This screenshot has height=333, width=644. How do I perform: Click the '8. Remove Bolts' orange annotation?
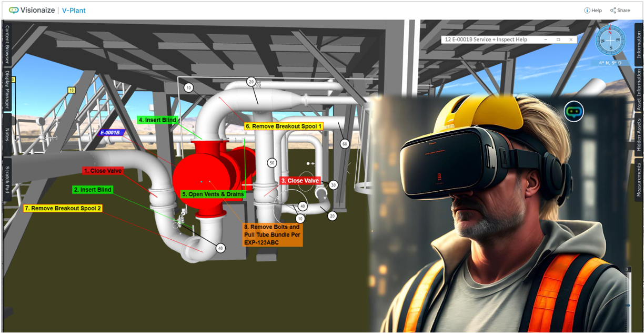click(273, 234)
